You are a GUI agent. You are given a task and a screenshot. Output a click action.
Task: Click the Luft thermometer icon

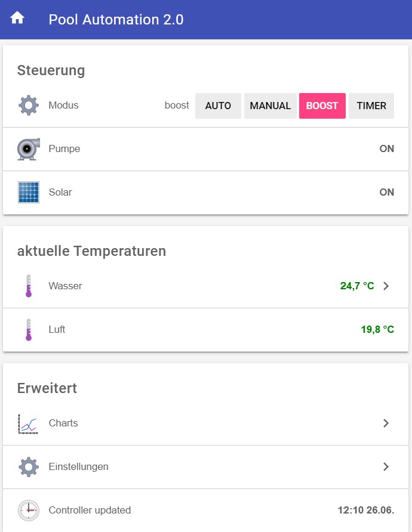tap(28, 330)
